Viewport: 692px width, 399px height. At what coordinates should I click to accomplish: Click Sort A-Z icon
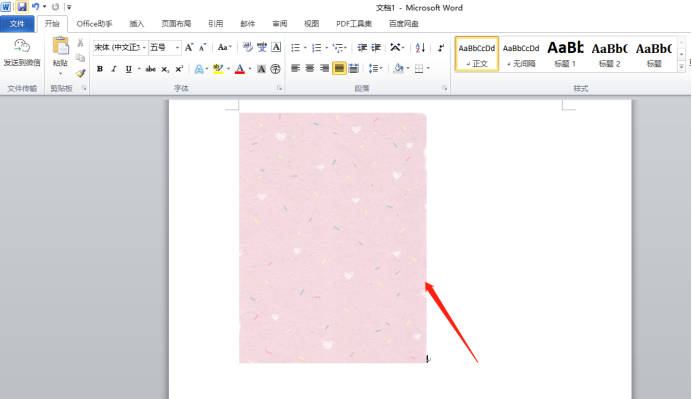(x=420, y=48)
